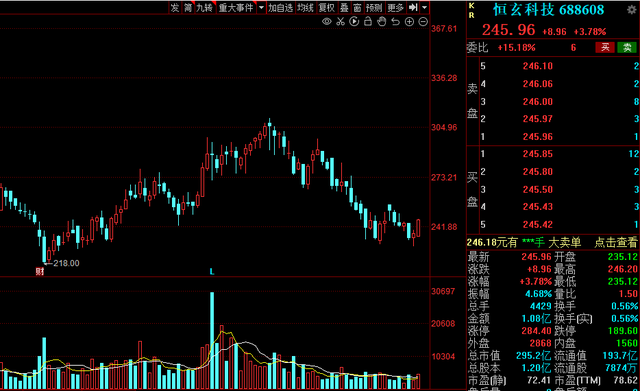Image resolution: width=640 pixels, height=391 pixels.
Task: Toggle the lock icon on chart toolbar
Action: click(x=368, y=21)
